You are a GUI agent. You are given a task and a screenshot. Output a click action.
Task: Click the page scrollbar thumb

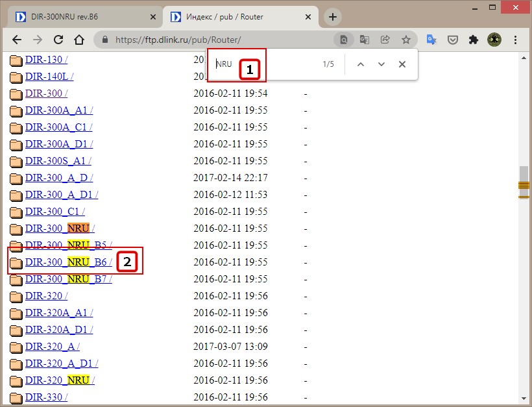point(524,182)
